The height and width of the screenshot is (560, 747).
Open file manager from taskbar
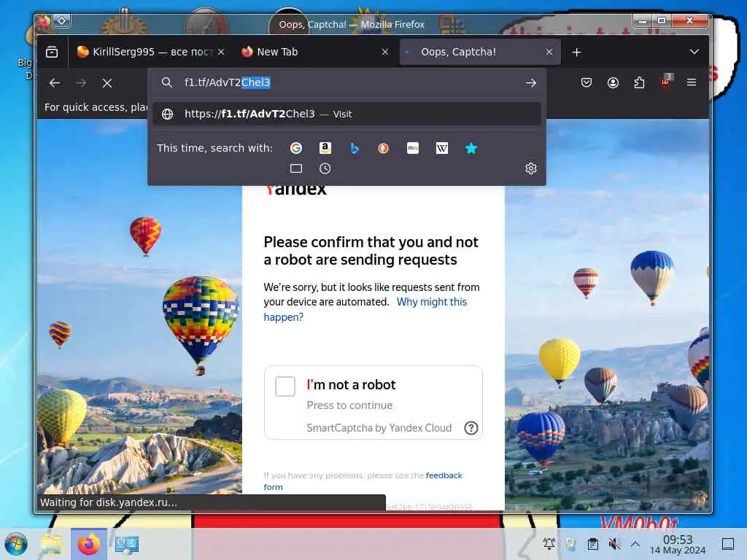(x=51, y=544)
